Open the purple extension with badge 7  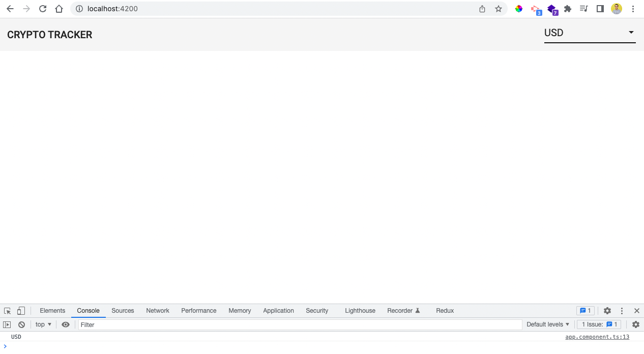(x=552, y=9)
